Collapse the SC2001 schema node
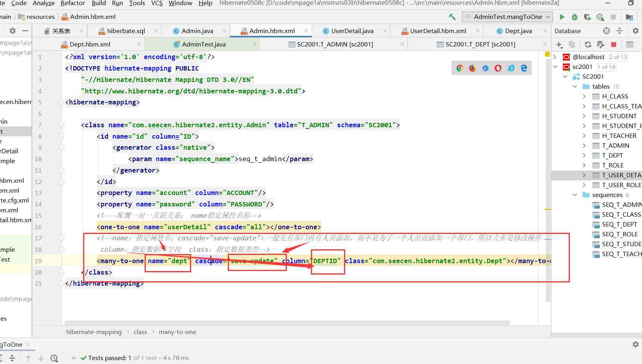Viewport: 642px width, 364px height. pyautogui.click(x=565, y=77)
